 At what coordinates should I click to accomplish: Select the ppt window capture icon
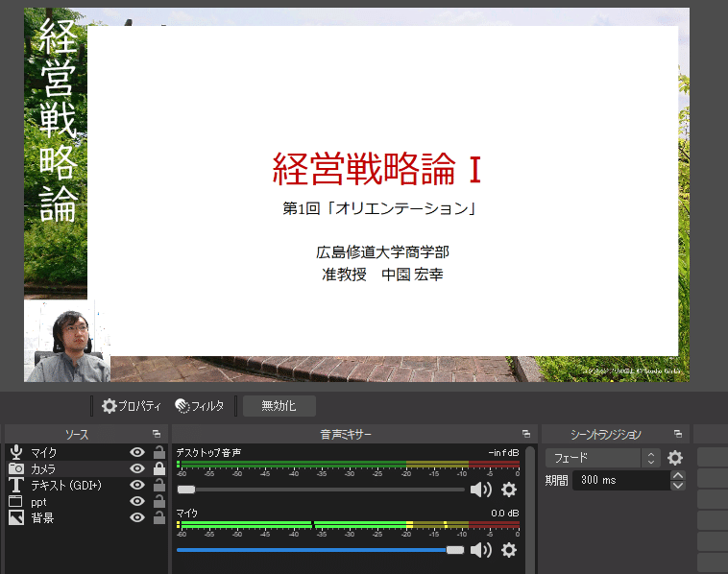click(15, 501)
